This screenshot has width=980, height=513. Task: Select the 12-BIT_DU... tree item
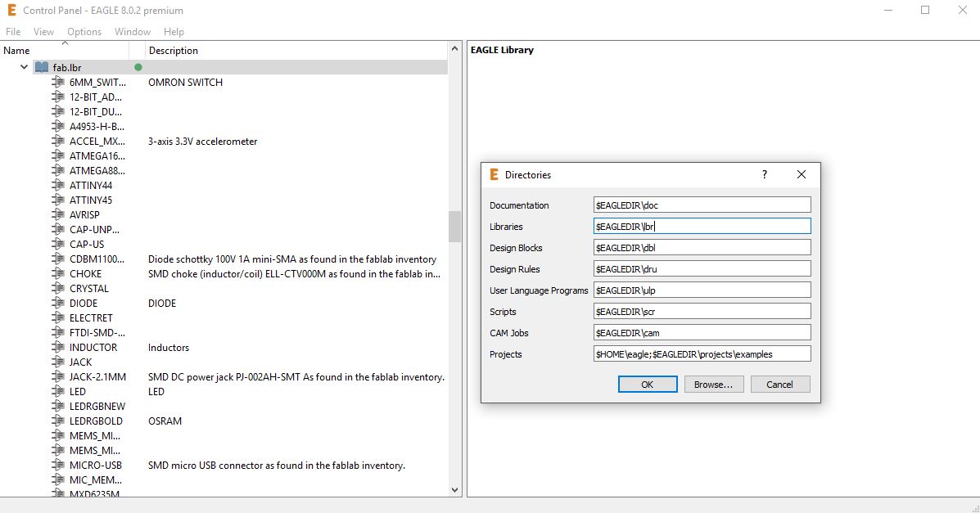(x=96, y=112)
